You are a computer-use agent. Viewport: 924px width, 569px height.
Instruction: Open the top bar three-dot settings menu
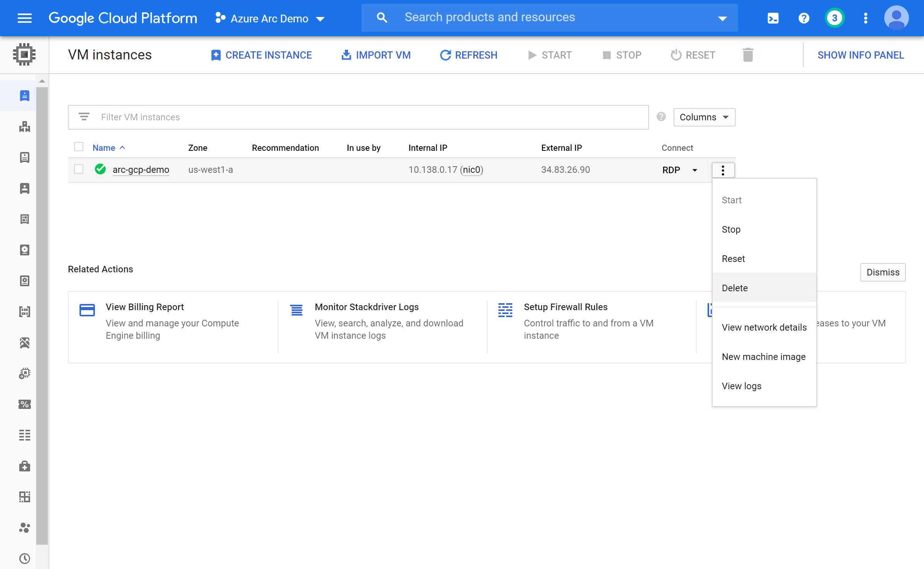(866, 18)
